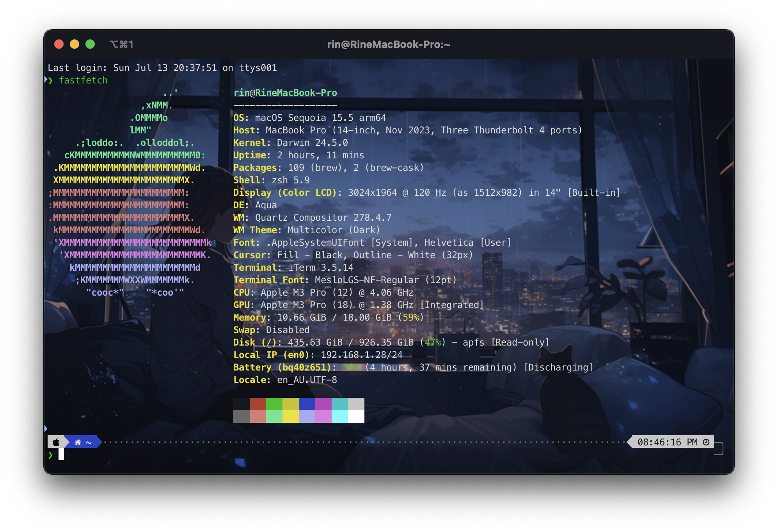Click 'Terminal Font: MesloLGS-NF-Regular' line
This screenshot has height=532, width=778.
pyautogui.click(x=345, y=280)
